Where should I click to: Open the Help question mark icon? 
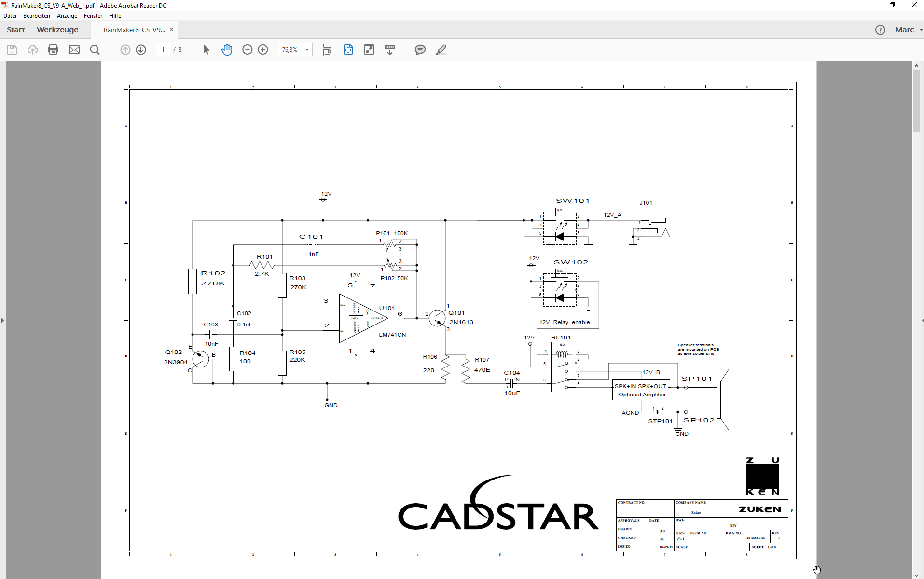click(x=880, y=30)
